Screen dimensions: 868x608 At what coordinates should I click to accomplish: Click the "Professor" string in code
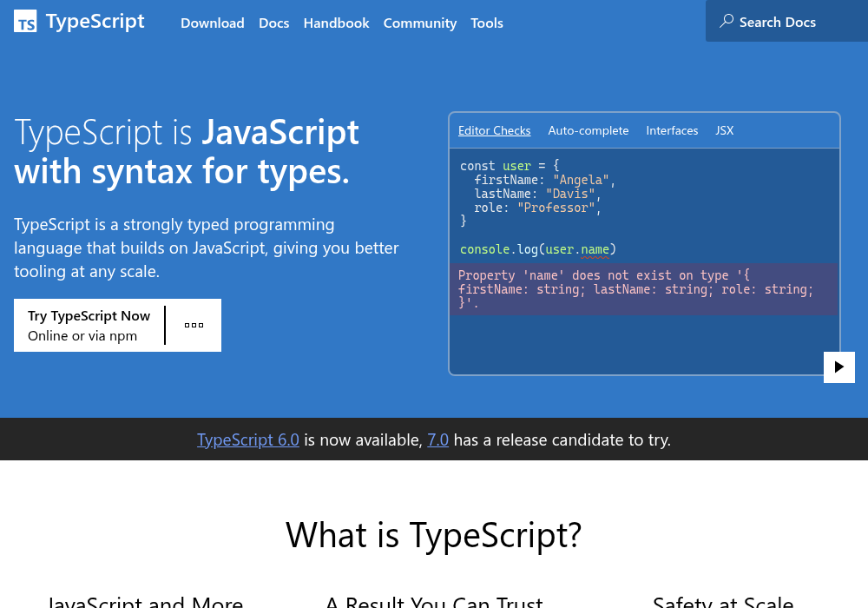point(556,208)
